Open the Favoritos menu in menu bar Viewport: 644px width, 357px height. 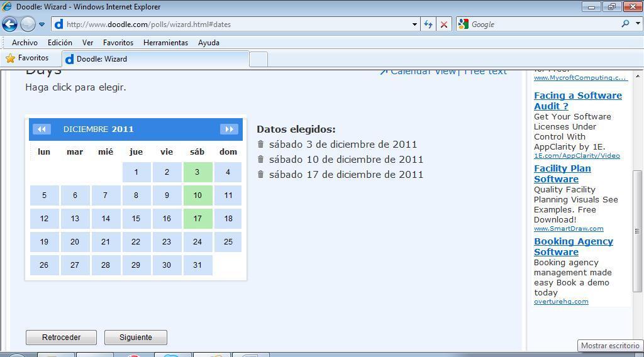coord(118,43)
